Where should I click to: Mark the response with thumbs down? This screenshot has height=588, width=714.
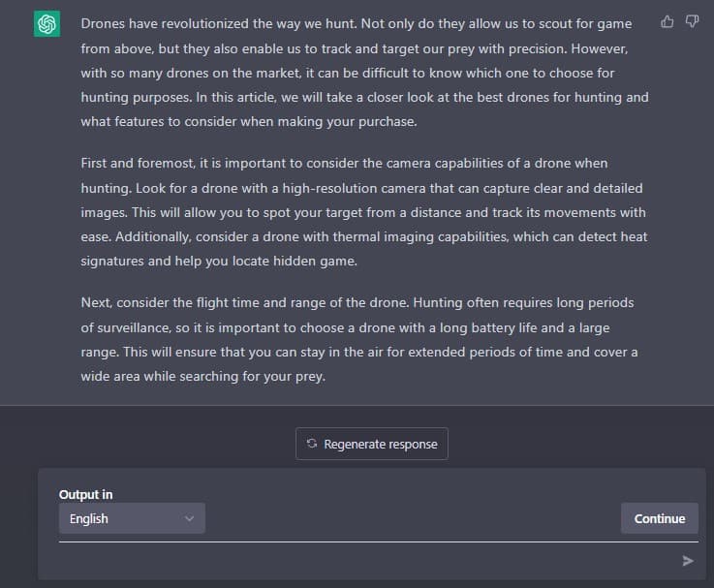tap(692, 21)
